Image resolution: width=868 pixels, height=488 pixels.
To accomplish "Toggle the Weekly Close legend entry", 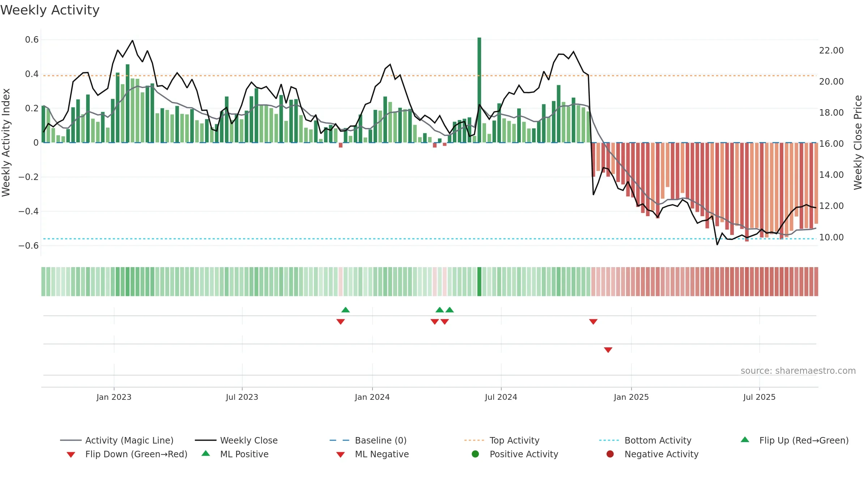I will (236, 440).
